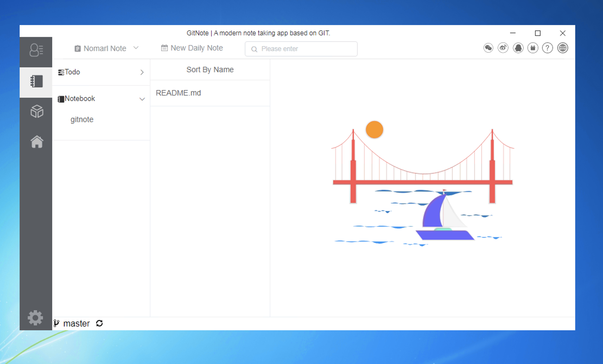Click Sort By Name header
603x364 pixels.
[x=210, y=69]
